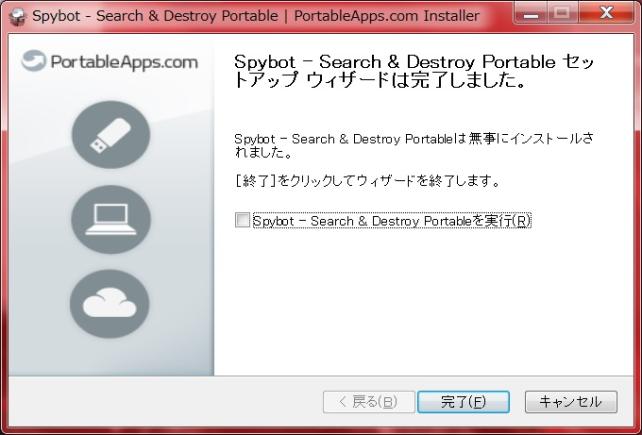The width and height of the screenshot is (642, 435).
Task: Close the installer window
Action: (606, 14)
